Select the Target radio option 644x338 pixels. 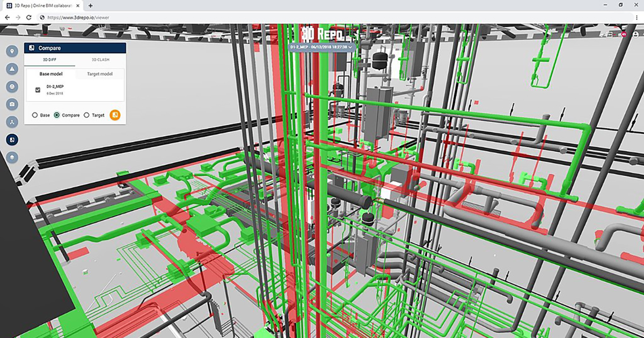(86, 115)
